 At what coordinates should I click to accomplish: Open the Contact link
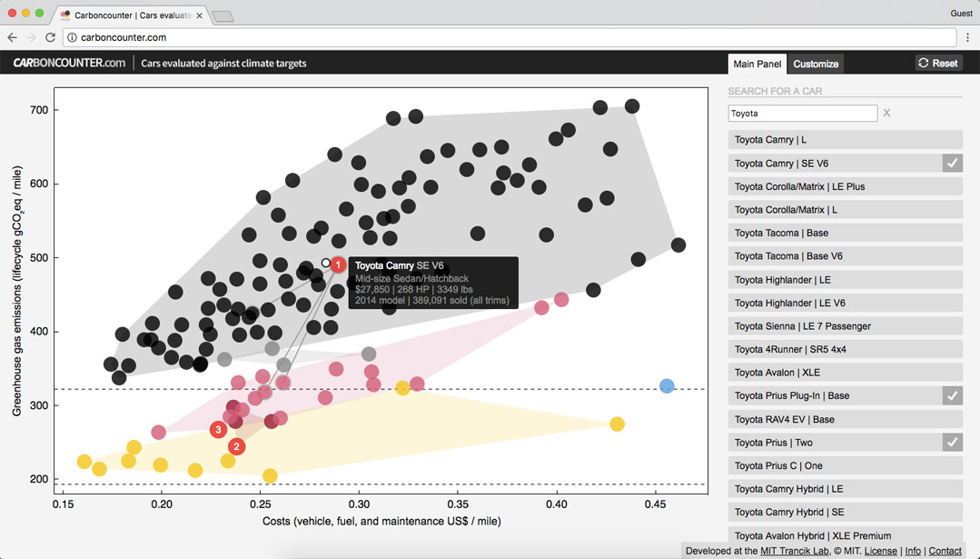pos(945,551)
